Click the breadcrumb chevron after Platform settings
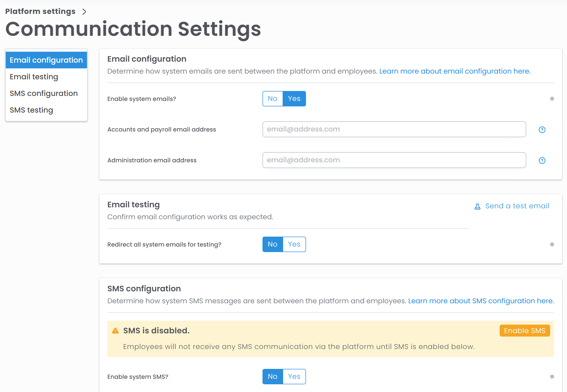The image size is (567, 392). [85, 12]
